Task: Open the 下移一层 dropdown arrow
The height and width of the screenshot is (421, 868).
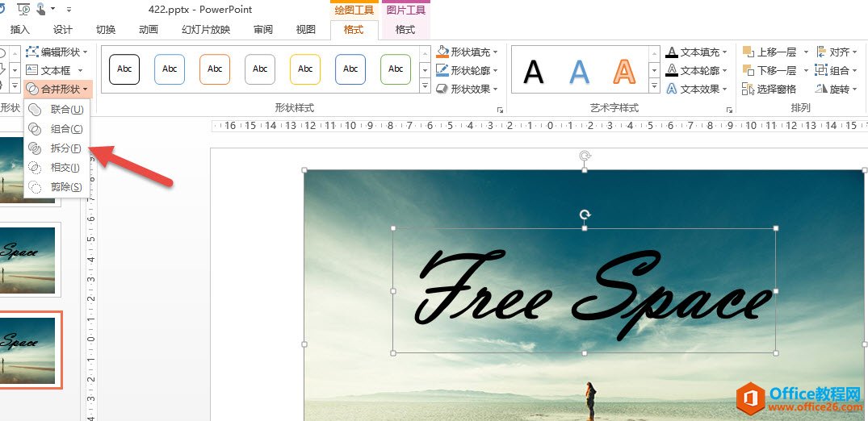Action: 806,70
